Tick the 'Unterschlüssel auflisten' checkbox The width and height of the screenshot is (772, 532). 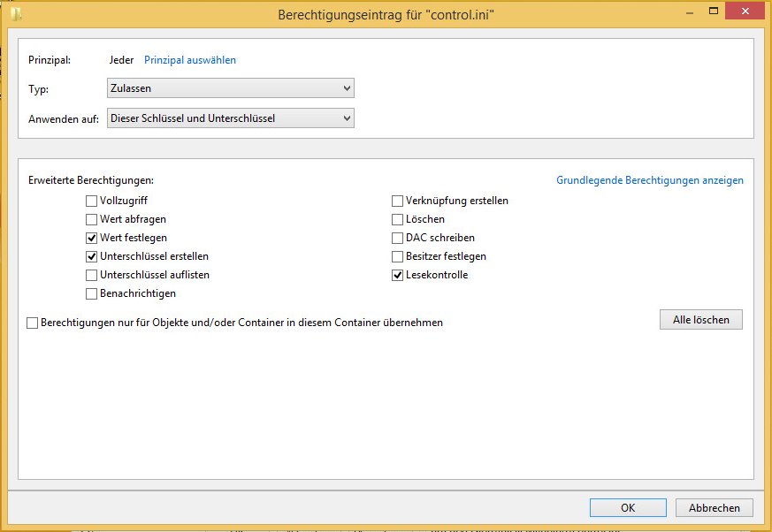click(x=92, y=275)
